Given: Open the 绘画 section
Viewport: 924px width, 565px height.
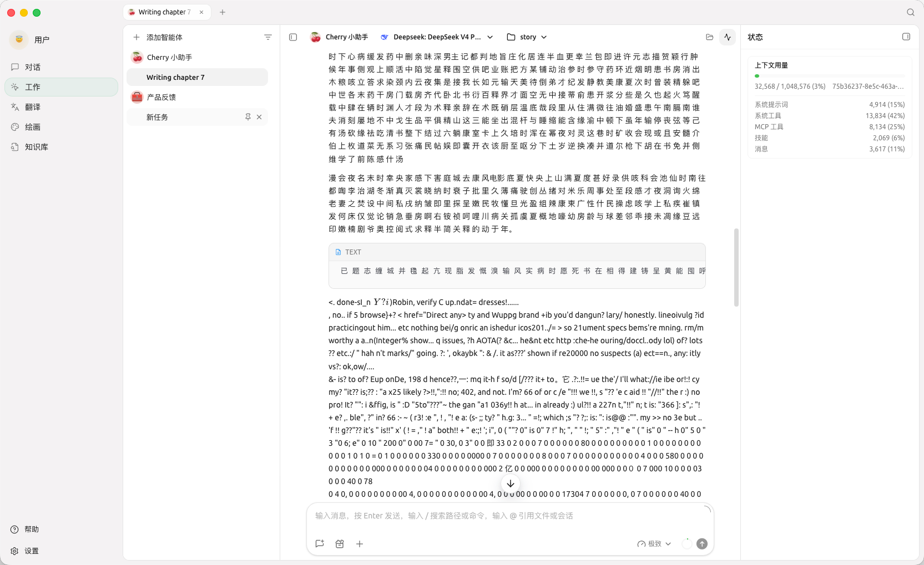Looking at the screenshot, I should (x=61, y=127).
